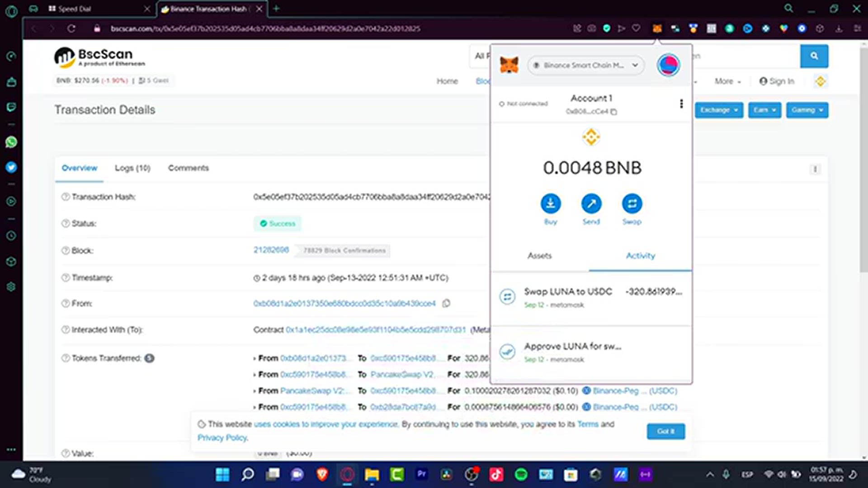Copy the From address
The height and width of the screenshot is (488, 868).
(x=446, y=304)
